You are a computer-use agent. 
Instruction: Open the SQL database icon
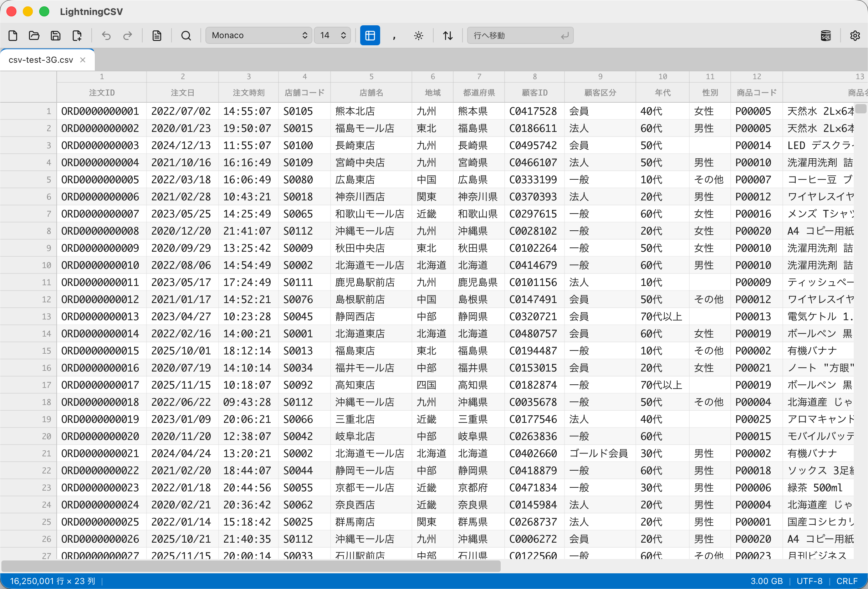826,36
